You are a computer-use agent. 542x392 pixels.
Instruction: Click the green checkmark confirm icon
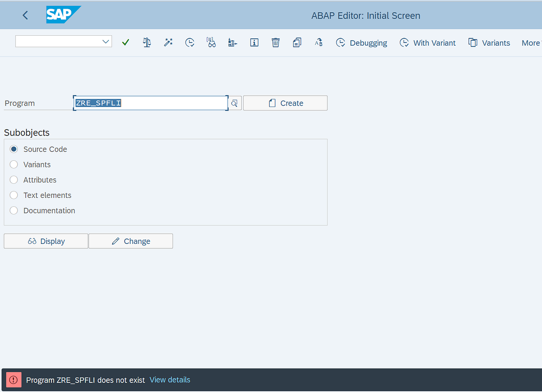pyautogui.click(x=125, y=42)
